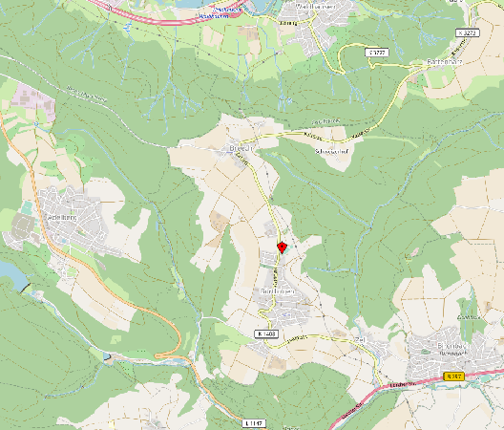This screenshot has width=504, height=430.
Task: Click the red location marker pin
Action: [x=282, y=247]
